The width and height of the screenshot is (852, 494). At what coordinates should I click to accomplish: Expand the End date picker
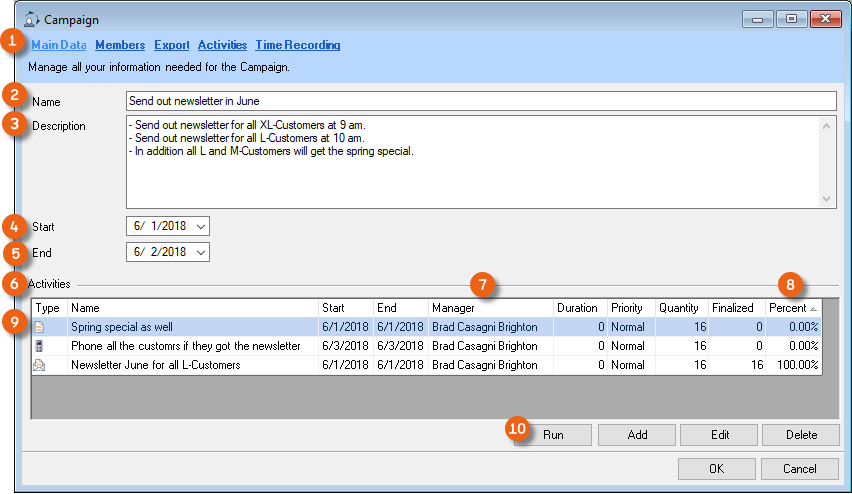coord(200,252)
